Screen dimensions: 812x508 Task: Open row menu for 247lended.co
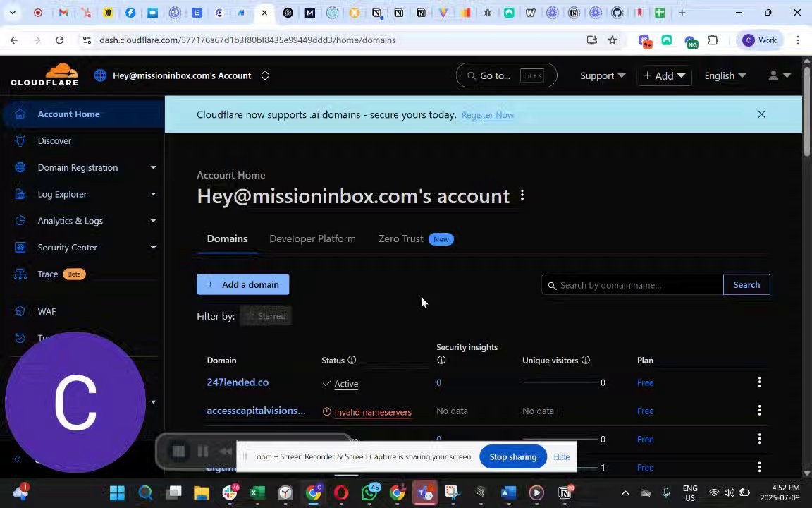click(x=759, y=382)
